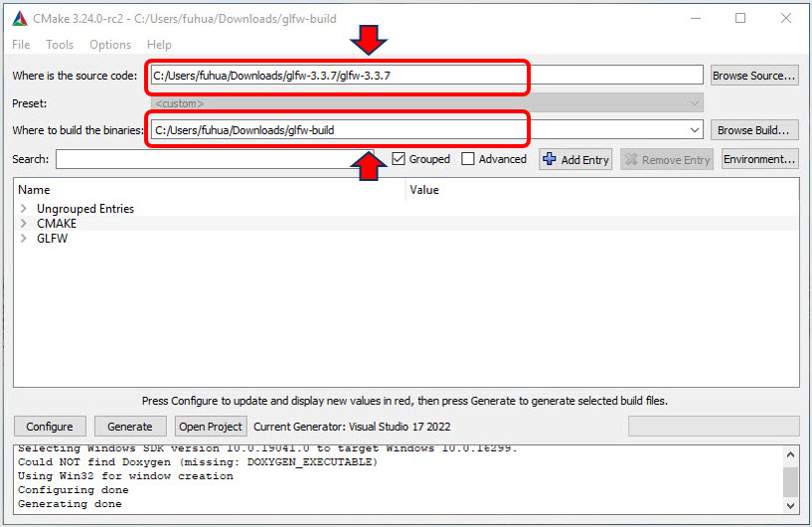Expand the GLFW group arrow
The image size is (812, 527).
pyautogui.click(x=23, y=239)
